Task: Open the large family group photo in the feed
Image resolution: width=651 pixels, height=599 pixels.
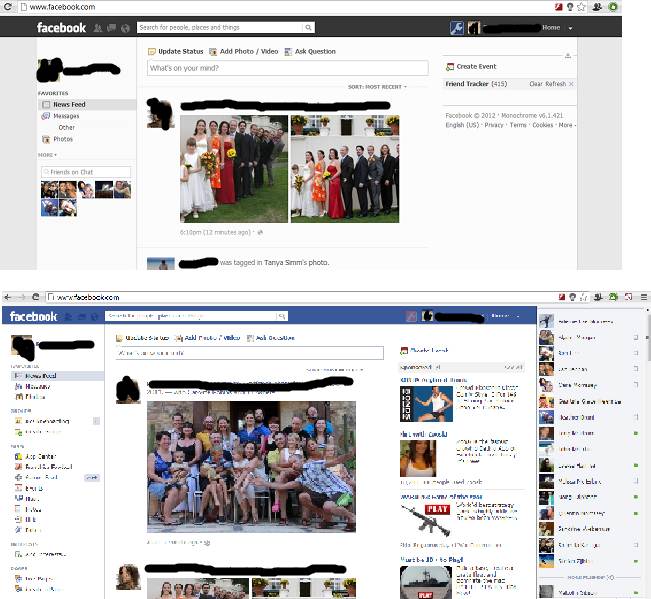Action: tap(251, 465)
